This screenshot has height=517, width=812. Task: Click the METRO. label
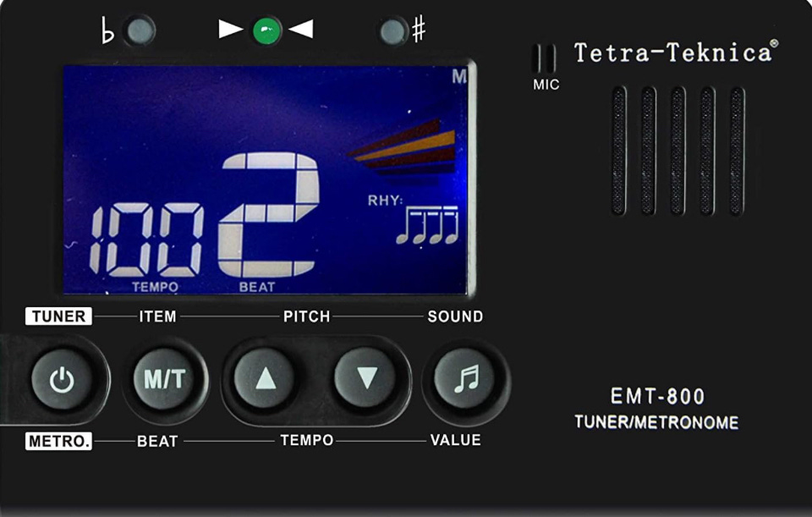coord(58,442)
